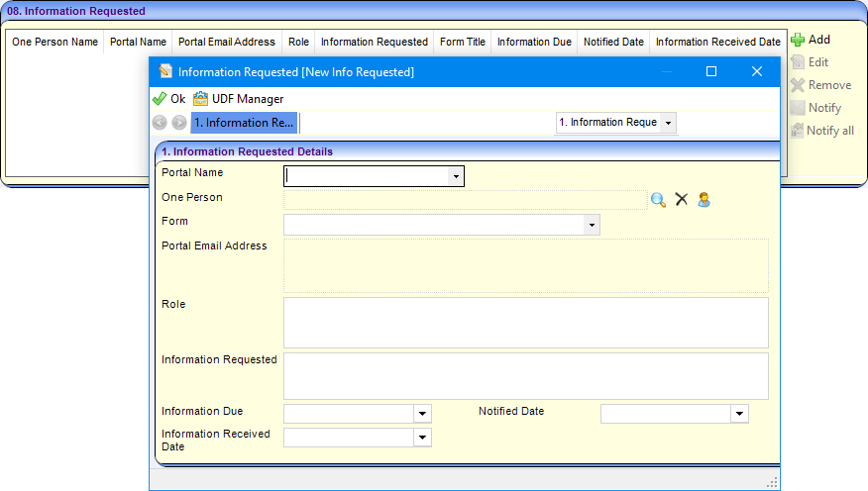Clear One Person with the X icon

pos(682,199)
